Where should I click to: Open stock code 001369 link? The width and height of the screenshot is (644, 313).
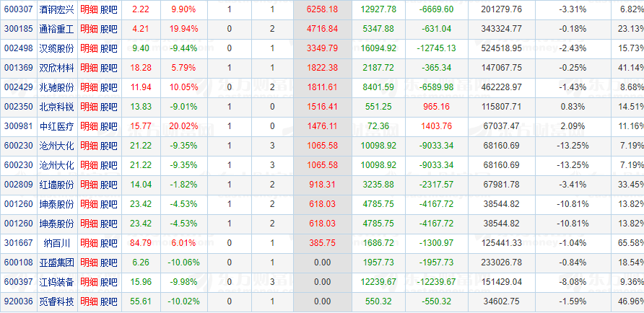(x=18, y=68)
